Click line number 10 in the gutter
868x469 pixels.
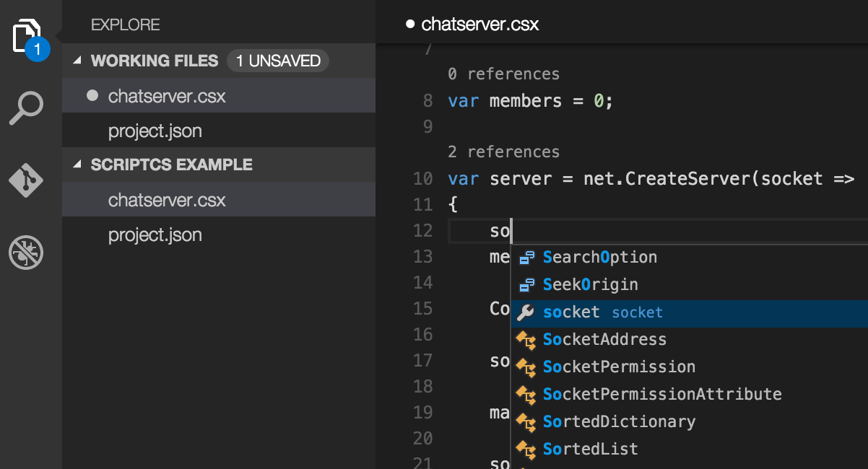[422, 178]
